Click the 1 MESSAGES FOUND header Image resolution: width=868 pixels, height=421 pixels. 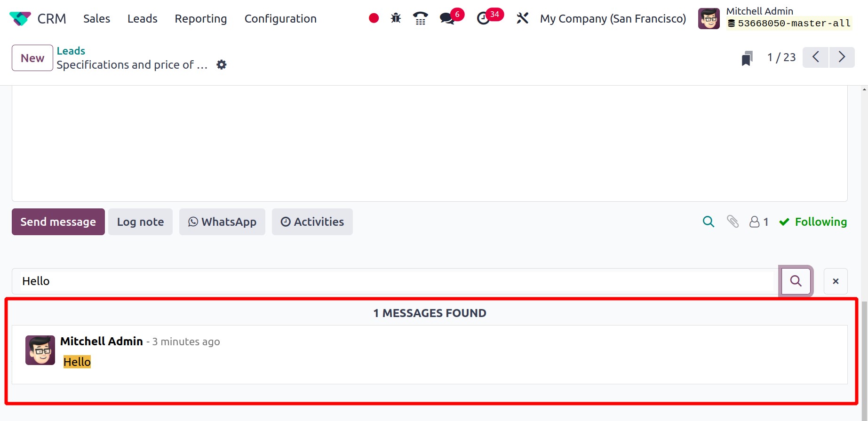pyautogui.click(x=430, y=313)
